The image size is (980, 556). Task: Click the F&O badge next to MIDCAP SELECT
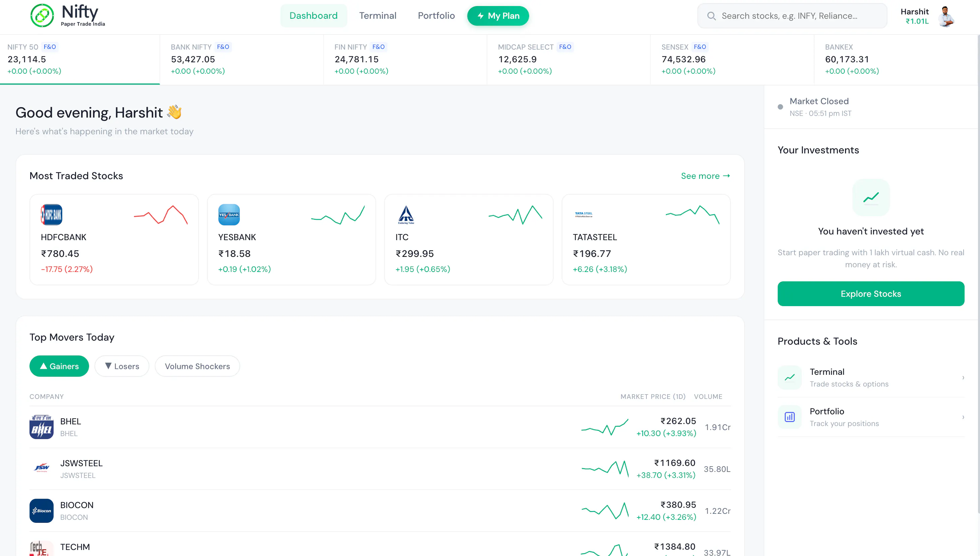coord(565,47)
